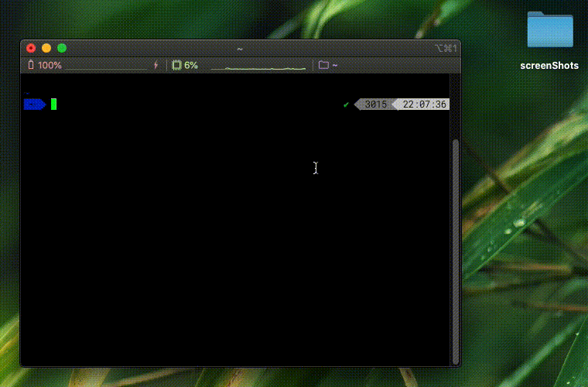This screenshot has width=588, height=387.
Task: Maximize the terminal with the green button
Action: coord(62,48)
